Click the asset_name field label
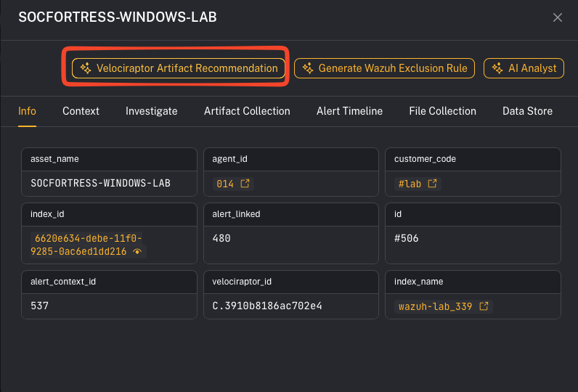This screenshot has height=392, width=578. tap(54, 159)
